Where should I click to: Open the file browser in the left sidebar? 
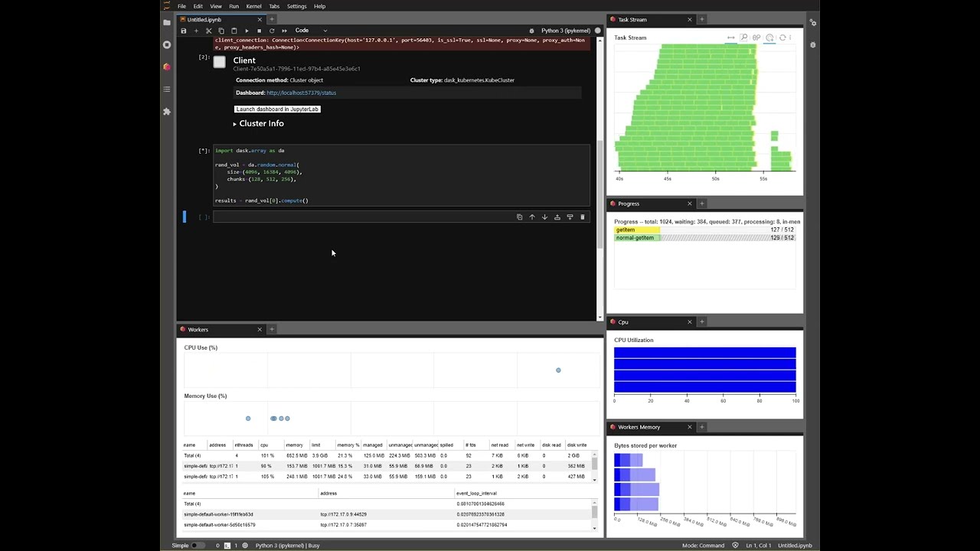click(167, 23)
